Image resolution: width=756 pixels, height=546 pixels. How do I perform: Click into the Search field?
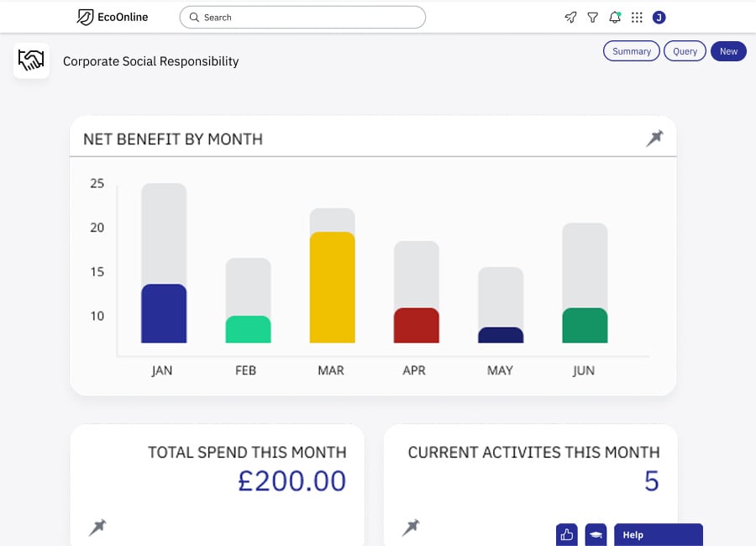tap(302, 17)
